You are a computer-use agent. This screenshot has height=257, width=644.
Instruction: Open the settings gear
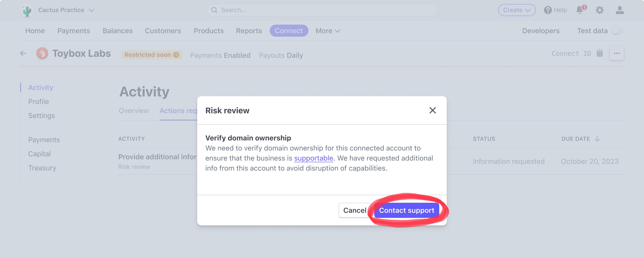pos(600,10)
